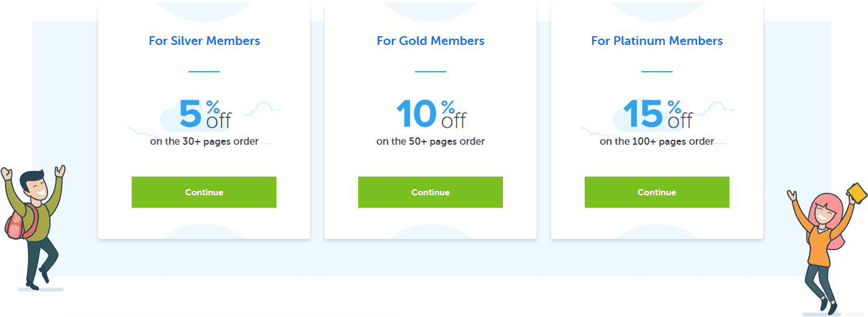Click the blue divider line under Platinum heading
The height and width of the screenshot is (317, 868).
[657, 72]
